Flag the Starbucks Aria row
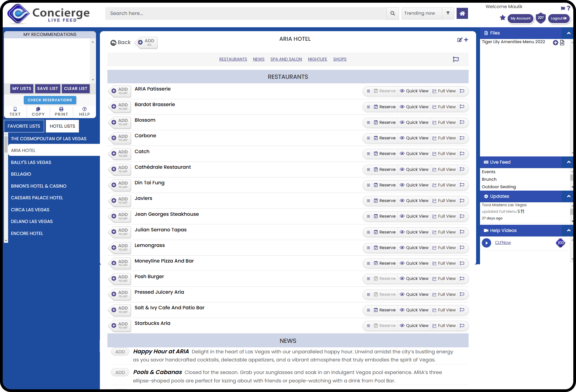 462,325
